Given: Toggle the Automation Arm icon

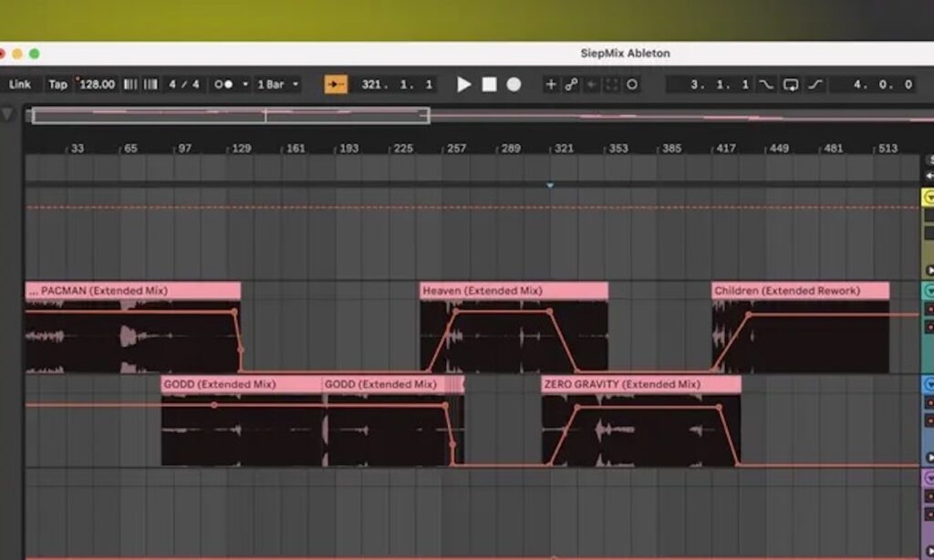Looking at the screenshot, I should (571, 85).
